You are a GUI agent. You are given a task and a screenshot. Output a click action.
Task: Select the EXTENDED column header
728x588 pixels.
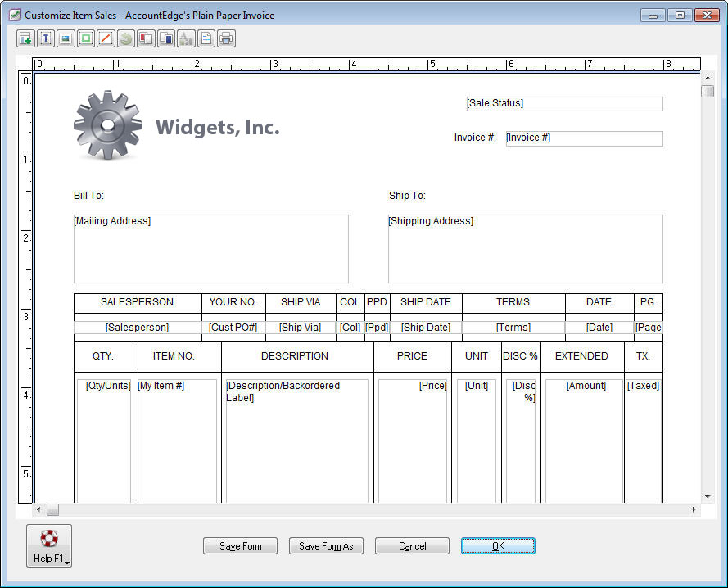tap(581, 356)
